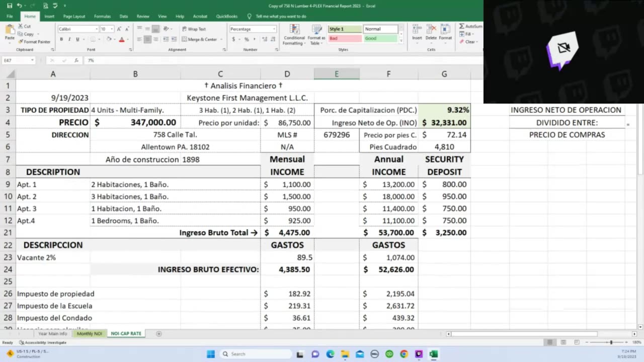The height and width of the screenshot is (362, 644).
Task: Toggle Wrap Text
Action: [x=194, y=29]
